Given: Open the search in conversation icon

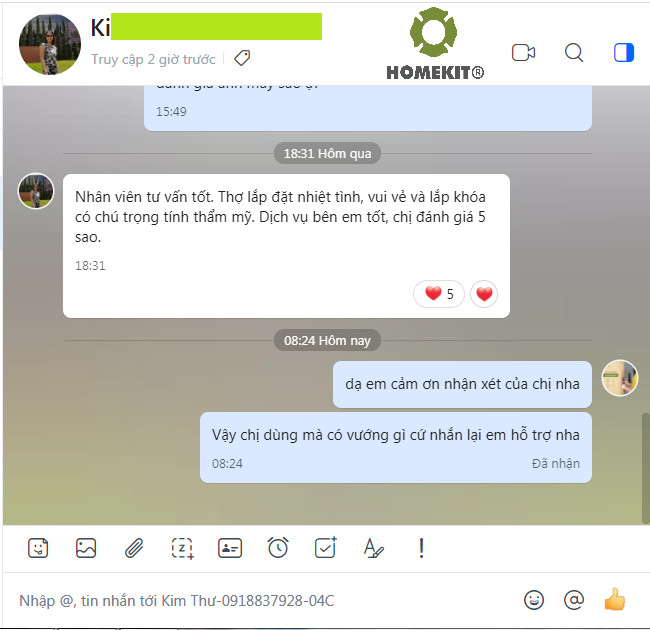Looking at the screenshot, I should pyautogui.click(x=574, y=53).
